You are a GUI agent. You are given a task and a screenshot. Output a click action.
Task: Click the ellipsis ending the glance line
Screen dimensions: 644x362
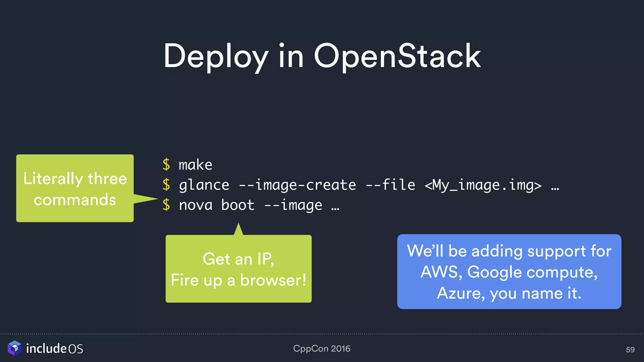(x=555, y=189)
